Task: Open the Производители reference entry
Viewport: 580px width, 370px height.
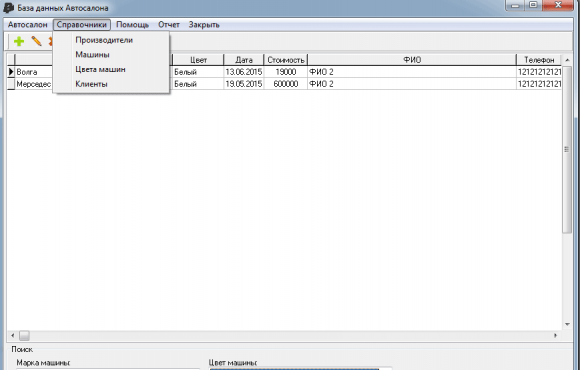Action: pos(104,40)
